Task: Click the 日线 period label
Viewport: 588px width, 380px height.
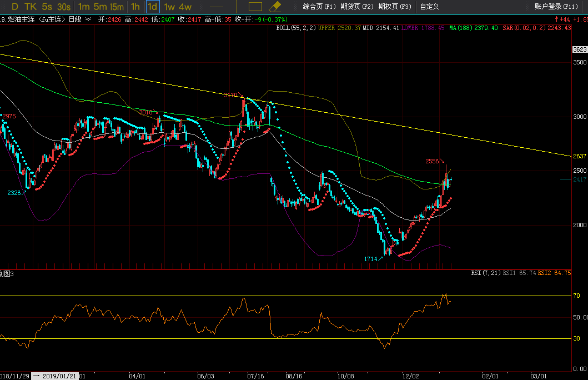Action: (74, 19)
